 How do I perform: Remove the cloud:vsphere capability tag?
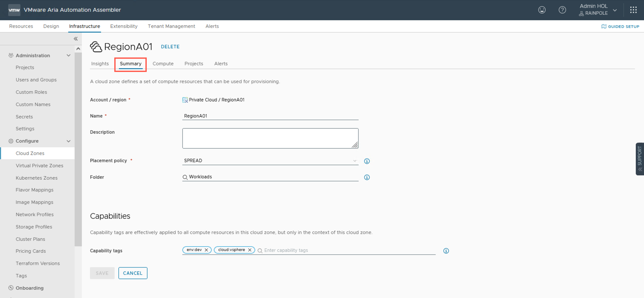click(x=249, y=250)
